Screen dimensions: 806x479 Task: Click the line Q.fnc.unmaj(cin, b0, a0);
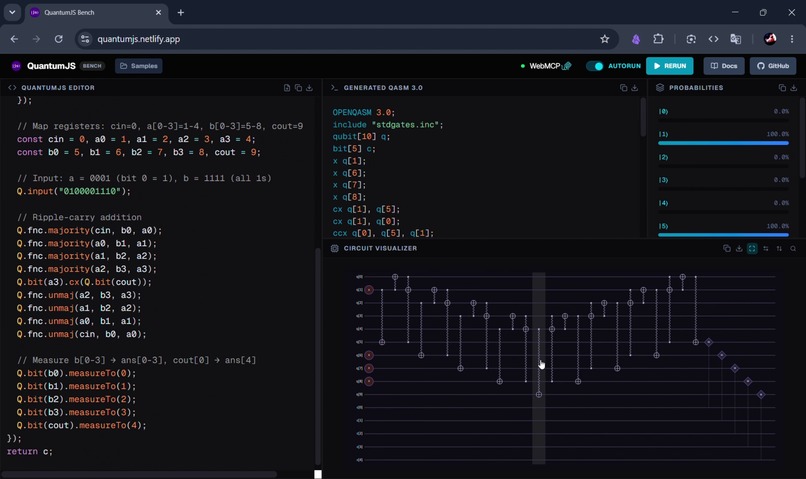[81, 334]
